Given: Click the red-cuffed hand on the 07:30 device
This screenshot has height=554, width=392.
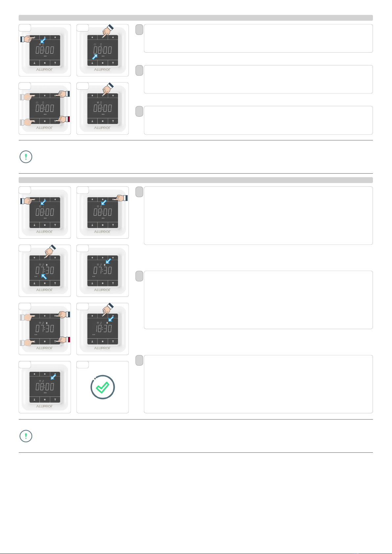Looking at the screenshot, I should coord(63,340).
